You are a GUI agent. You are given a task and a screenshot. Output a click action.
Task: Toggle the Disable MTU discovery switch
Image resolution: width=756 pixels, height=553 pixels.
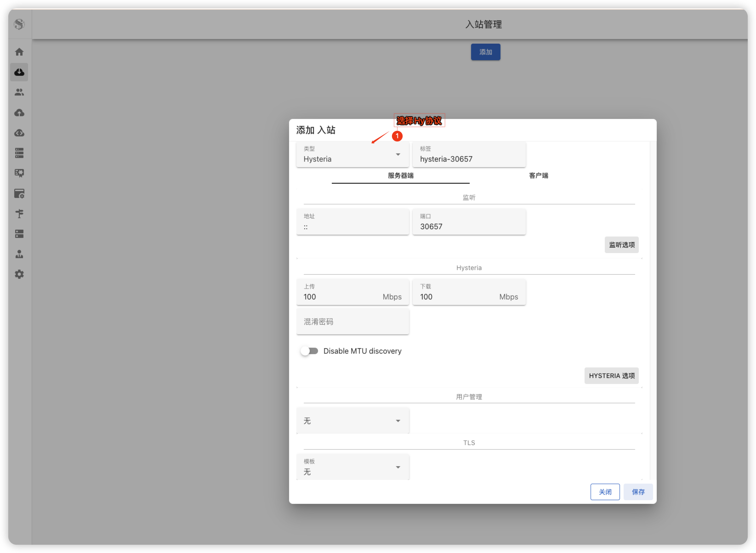(309, 351)
